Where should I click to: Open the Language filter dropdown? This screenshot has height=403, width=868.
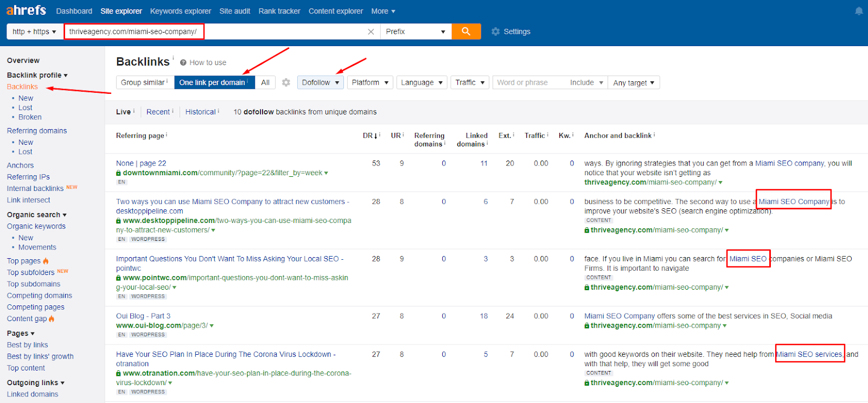tap(422, 82)
